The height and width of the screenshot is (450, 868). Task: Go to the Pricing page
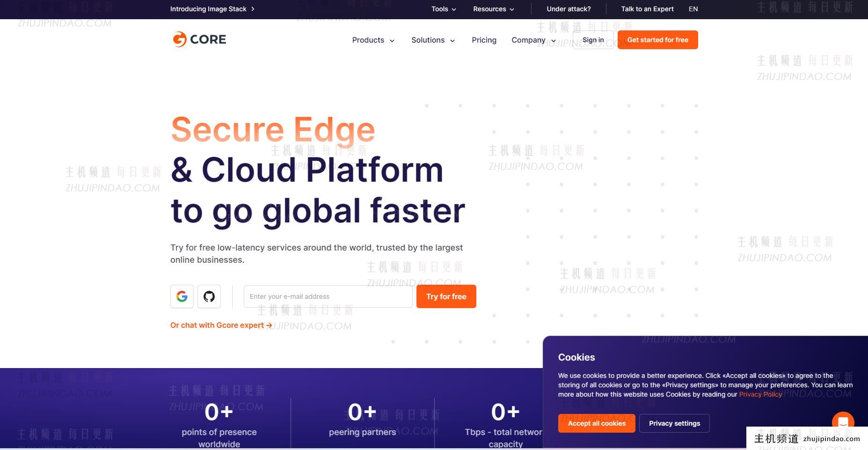coord(484,40)
